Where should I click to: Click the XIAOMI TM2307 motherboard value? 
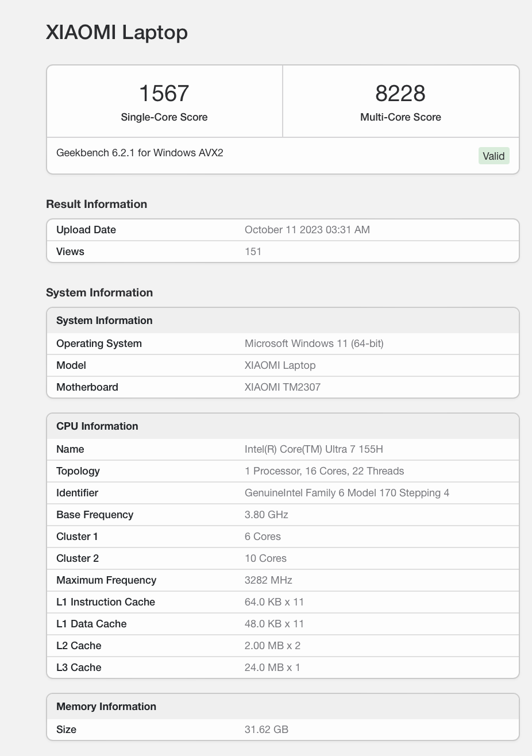[x=282, y=387]
